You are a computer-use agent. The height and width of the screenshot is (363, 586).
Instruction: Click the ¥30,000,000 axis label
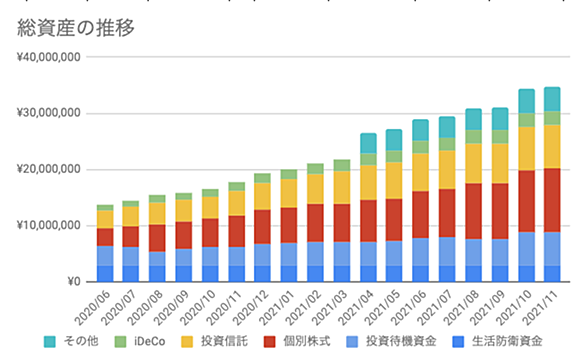[49, 113]
